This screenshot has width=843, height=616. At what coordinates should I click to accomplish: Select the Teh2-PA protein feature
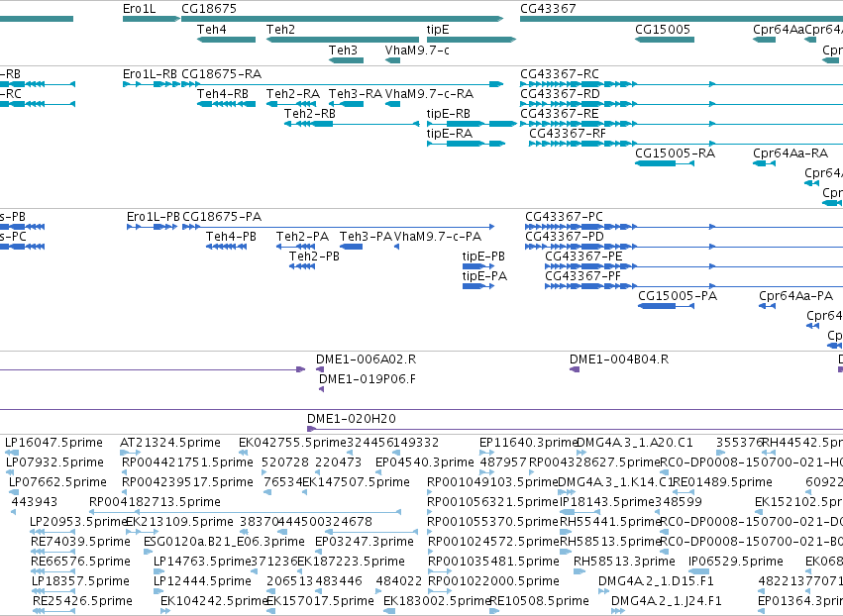point(296,247)
